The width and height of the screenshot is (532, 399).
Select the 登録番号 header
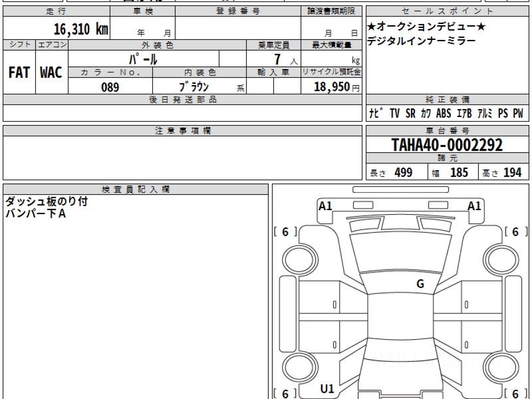238,12
